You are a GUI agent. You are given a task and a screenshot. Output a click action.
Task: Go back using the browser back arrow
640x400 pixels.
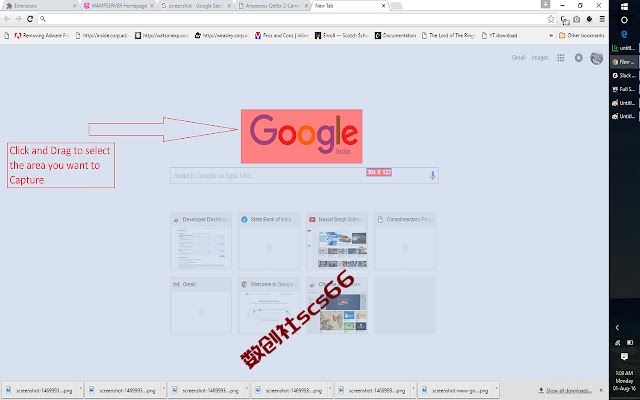click(7, 19)
